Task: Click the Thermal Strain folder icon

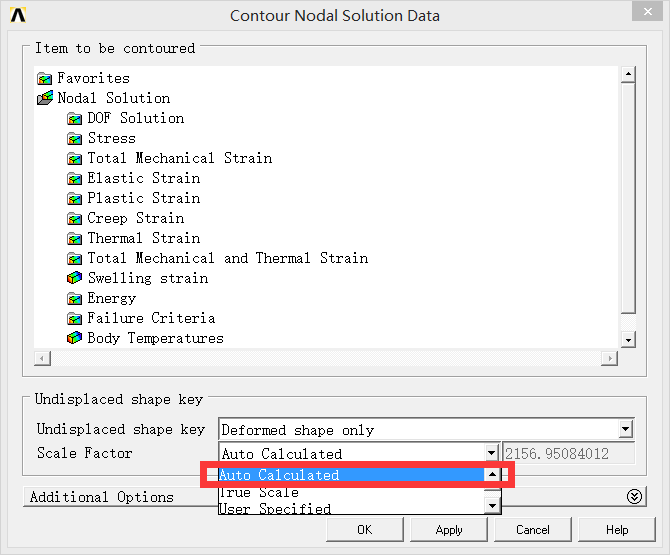Action: coord(74,238)
